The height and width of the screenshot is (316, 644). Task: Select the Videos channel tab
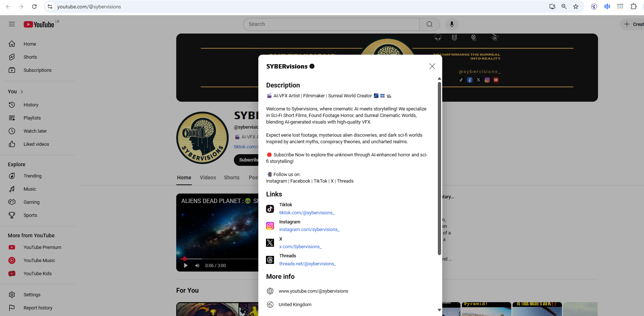point(208,177)
